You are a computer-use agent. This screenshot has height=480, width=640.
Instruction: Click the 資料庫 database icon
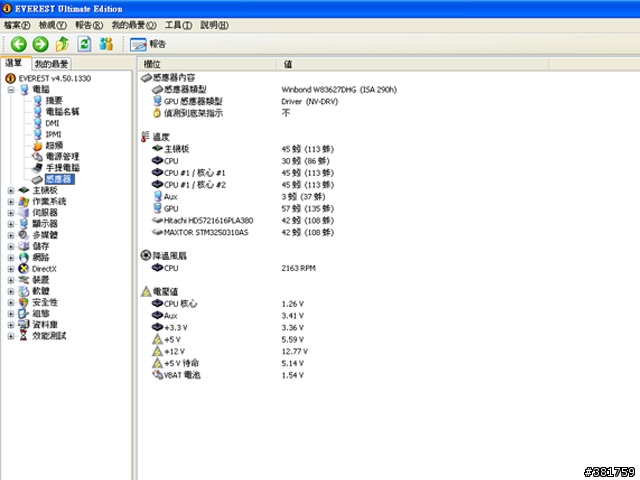click(x=24, y=324)
